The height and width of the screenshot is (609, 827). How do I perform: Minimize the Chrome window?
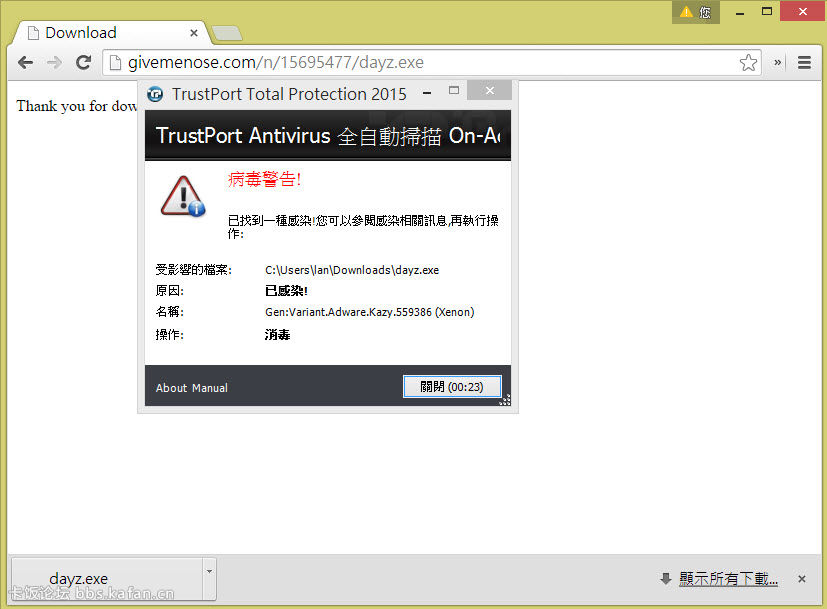point(740,13)
